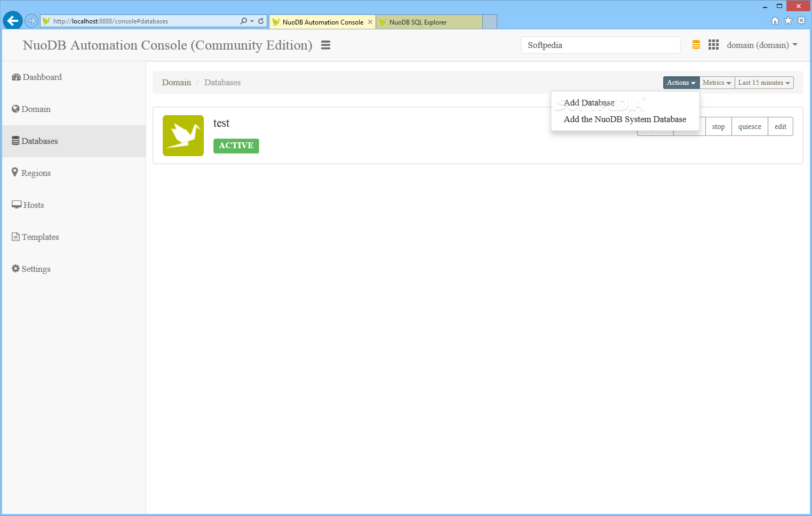Open the Hosts section
Image resolution: width=812 pixels, height=516 pixels.
click(28, 205)
